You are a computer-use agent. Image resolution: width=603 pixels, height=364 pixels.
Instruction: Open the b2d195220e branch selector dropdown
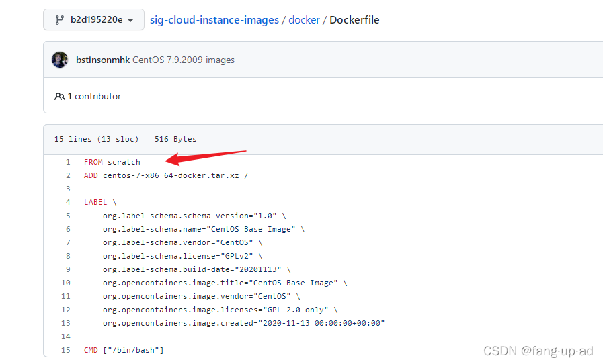93,19
